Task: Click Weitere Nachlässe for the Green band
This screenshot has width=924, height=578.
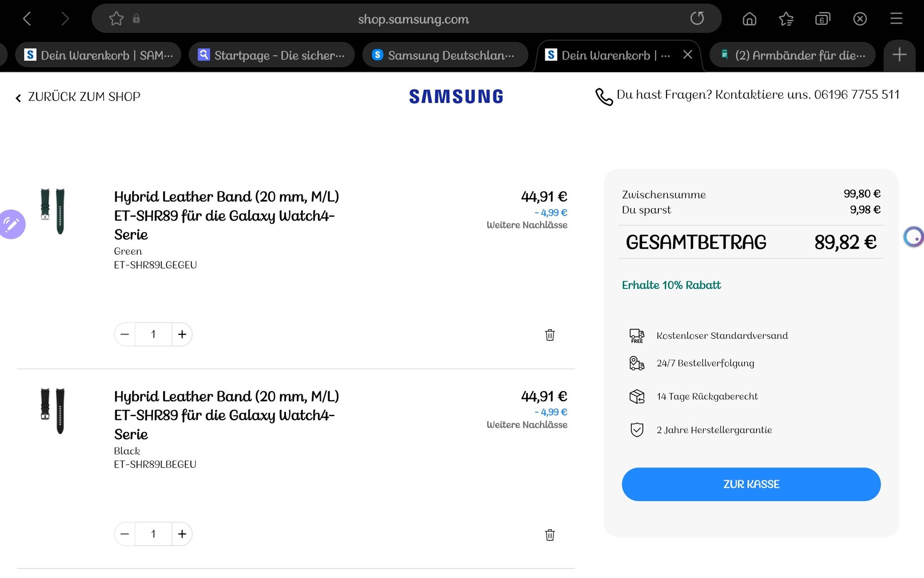Action: [x=527, y=225]
